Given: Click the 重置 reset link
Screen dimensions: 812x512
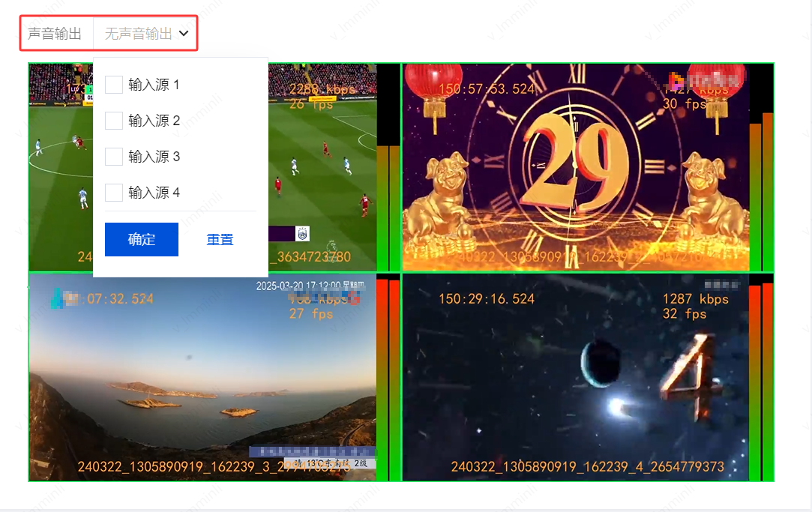Looking at the screenshot, I should click(x=220, y=240).
